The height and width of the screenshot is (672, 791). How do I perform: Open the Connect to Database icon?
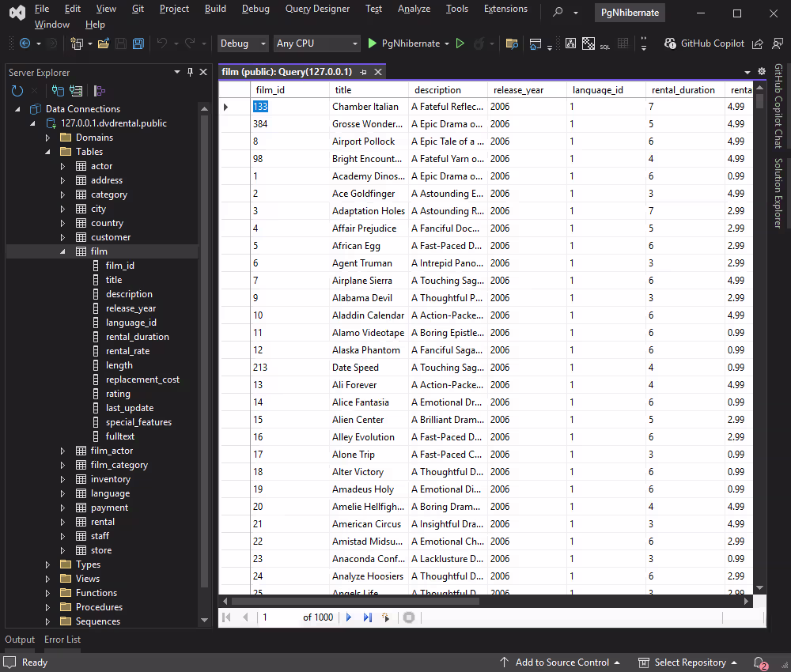57,89
